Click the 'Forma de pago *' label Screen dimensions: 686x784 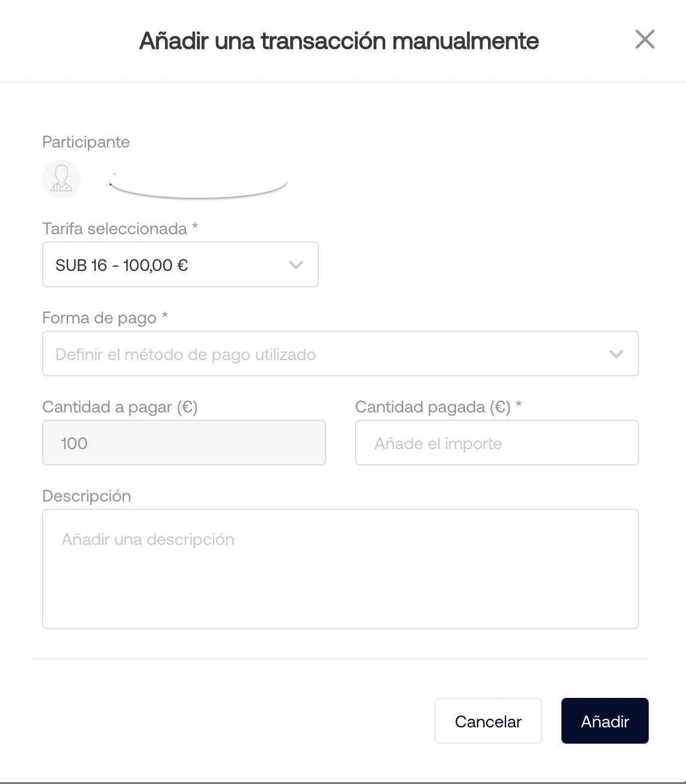[x=105, y=318]
